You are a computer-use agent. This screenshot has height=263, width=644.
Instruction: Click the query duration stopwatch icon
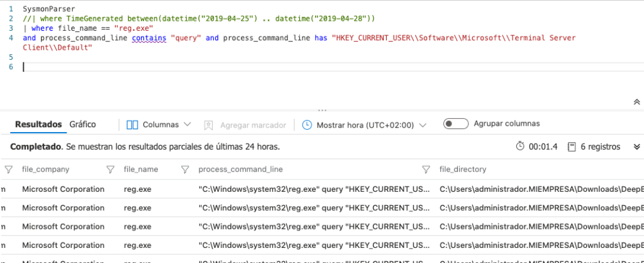pyautogui.click(x=520, y=147)
